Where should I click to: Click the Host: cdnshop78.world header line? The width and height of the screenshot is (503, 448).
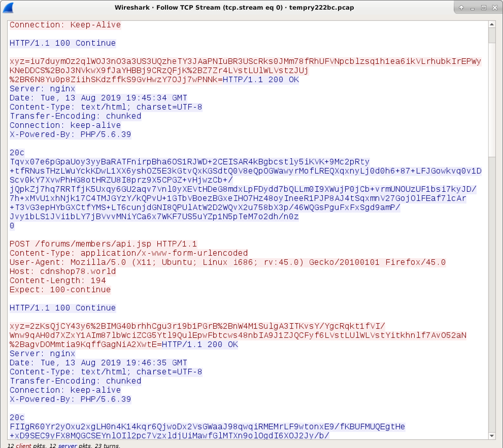[x=63, y=272]
